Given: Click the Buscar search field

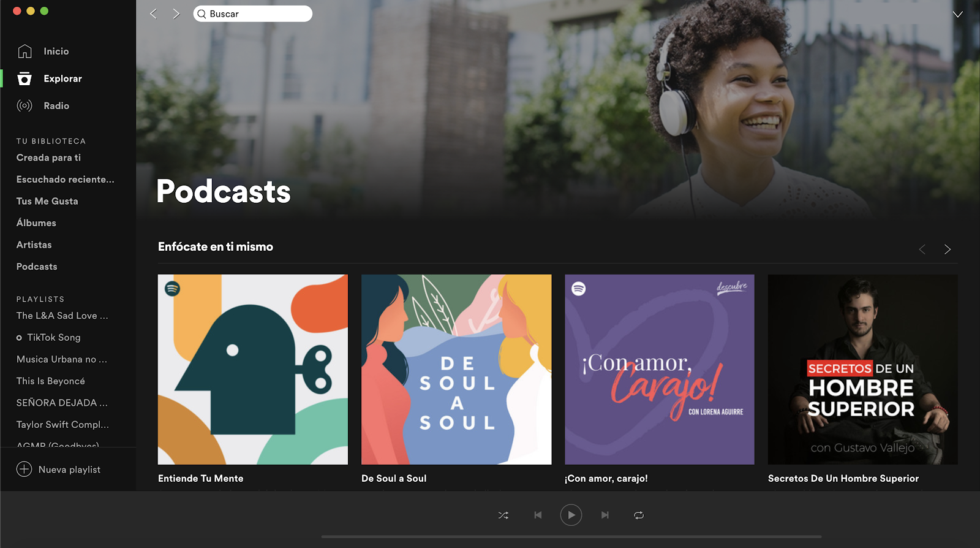Looking at the screenshot, I should click(x=252, y=13).
